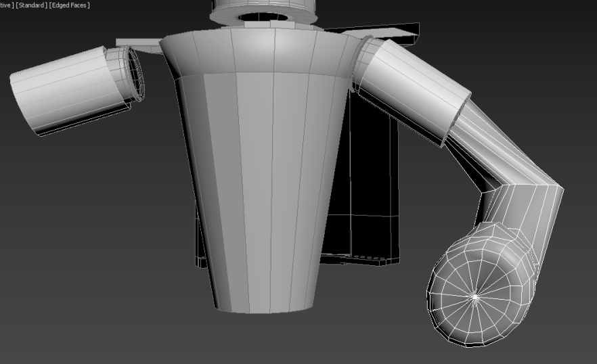The width and height of the screenshot is (597, 364).
Task: Open the [Standard] viewport label menu
Action: (x=32, y=5)
